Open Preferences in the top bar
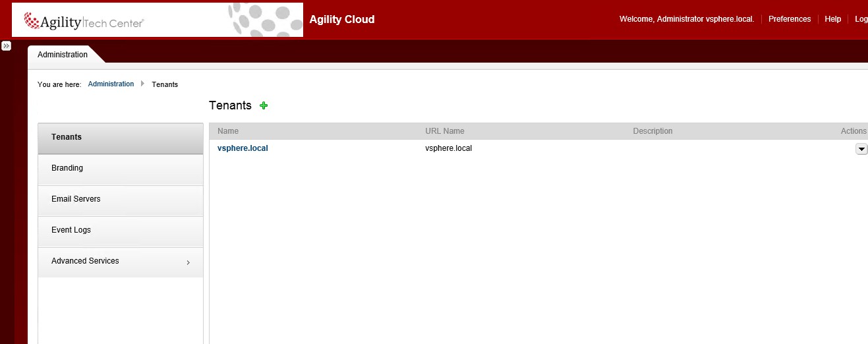868x344 pixels. (789, 19)
